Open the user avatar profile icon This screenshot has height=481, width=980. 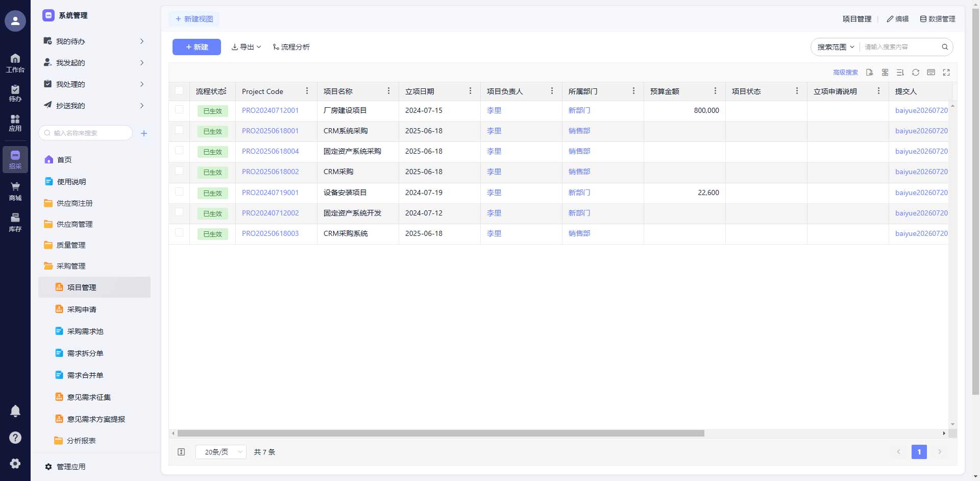click(x=15, y=21)
